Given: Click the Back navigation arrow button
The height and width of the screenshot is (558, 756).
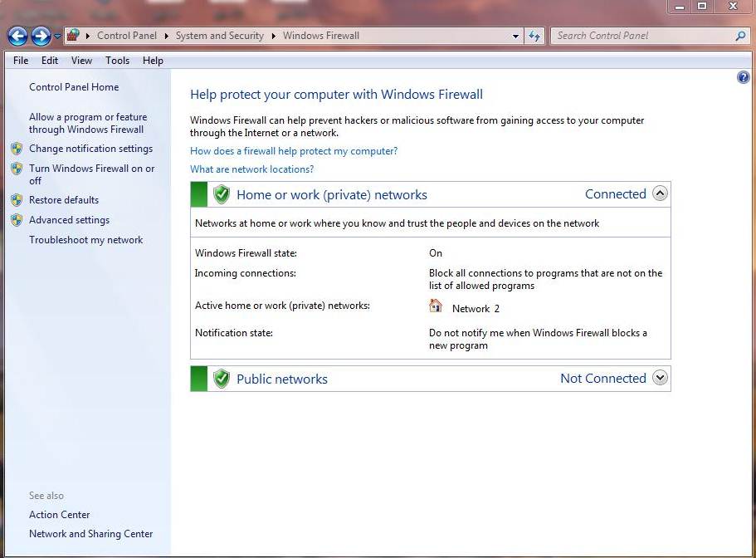Looking at the screenshot, I should pos(17,36).
